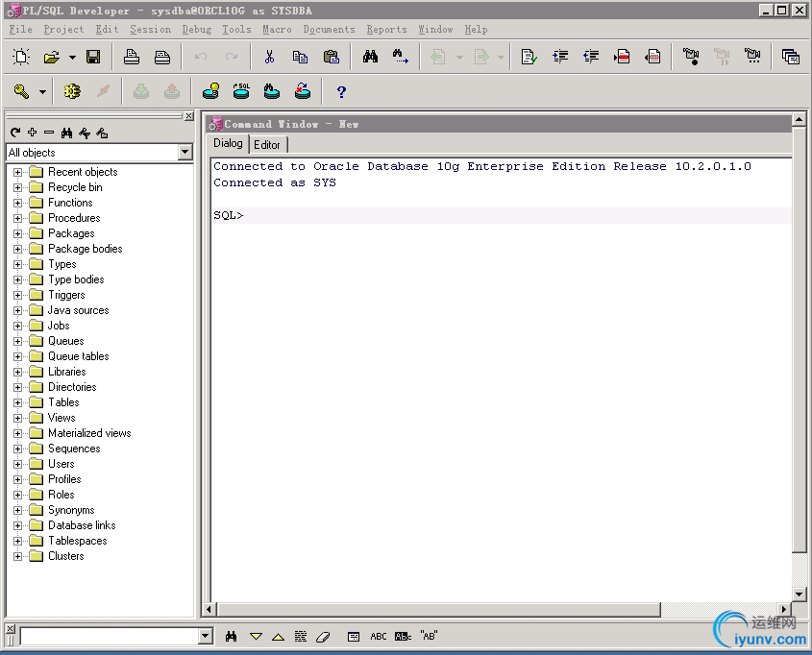The width and height of the screenshot is (812, 655).
Task: Click the SQL database export icon
Action: 241,91
